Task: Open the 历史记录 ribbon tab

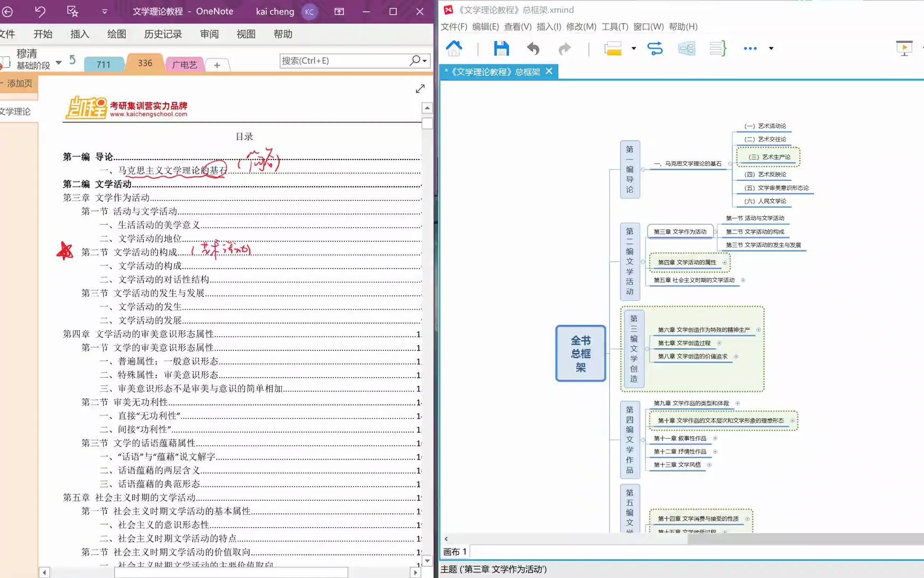Action: [x=163, y=34]
